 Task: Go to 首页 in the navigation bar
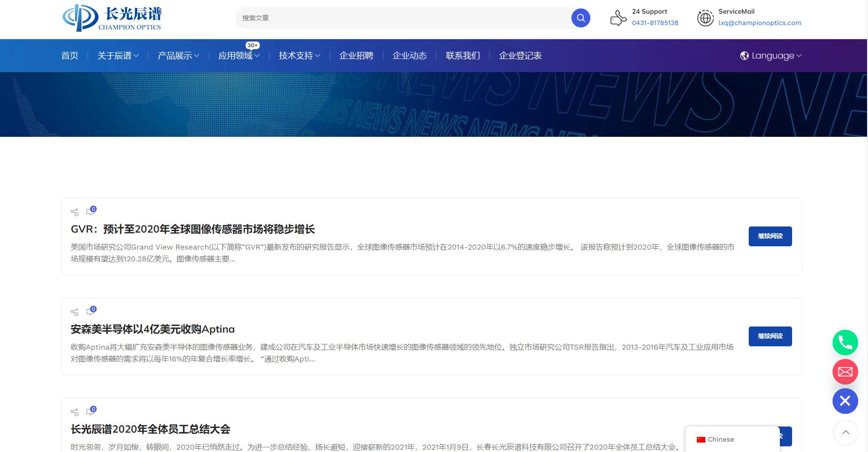70,56
